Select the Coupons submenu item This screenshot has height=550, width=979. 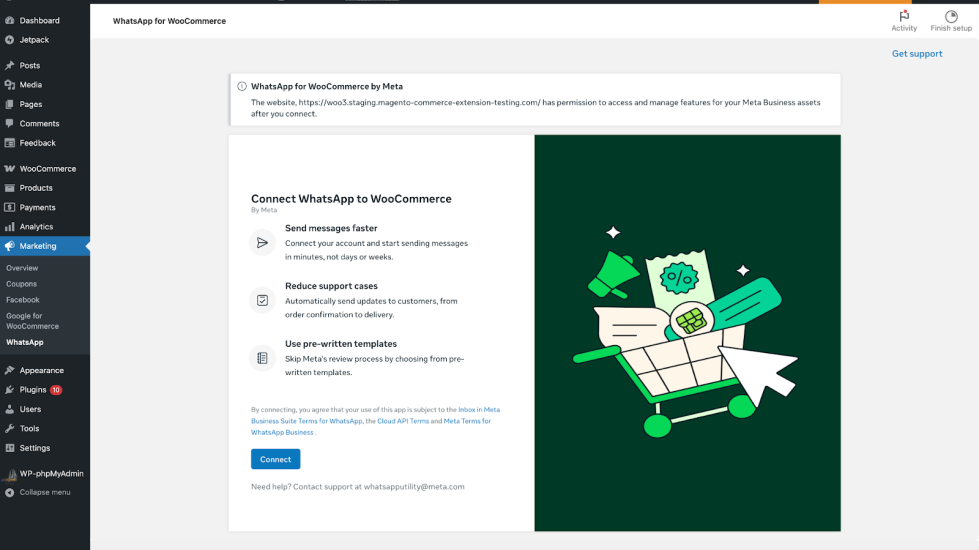pyautogui.click(x=21, y=284)
